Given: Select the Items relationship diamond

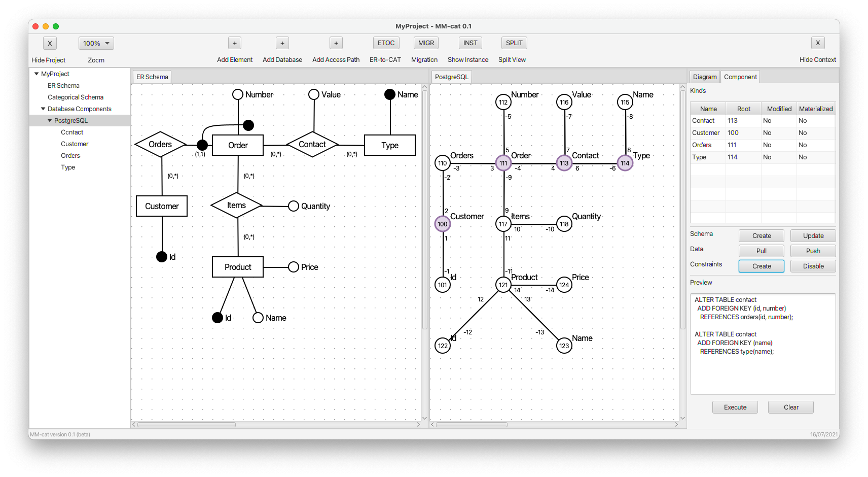Looking at the screenshot, I should [236, 206].
